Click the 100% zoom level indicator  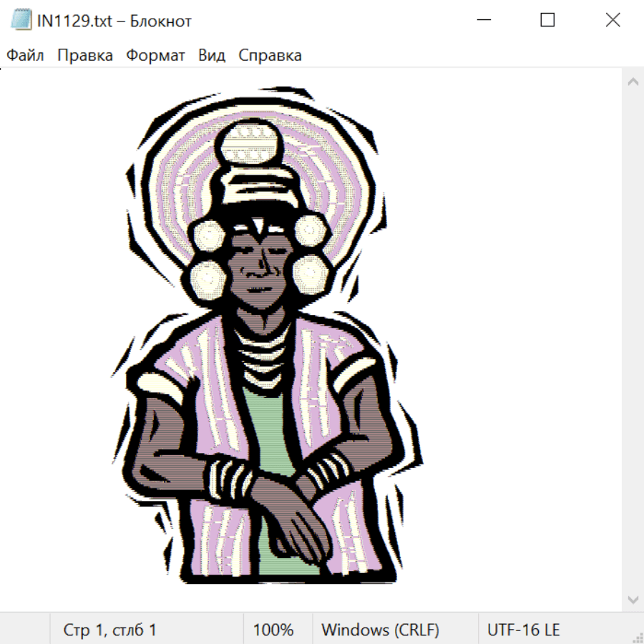273,630
